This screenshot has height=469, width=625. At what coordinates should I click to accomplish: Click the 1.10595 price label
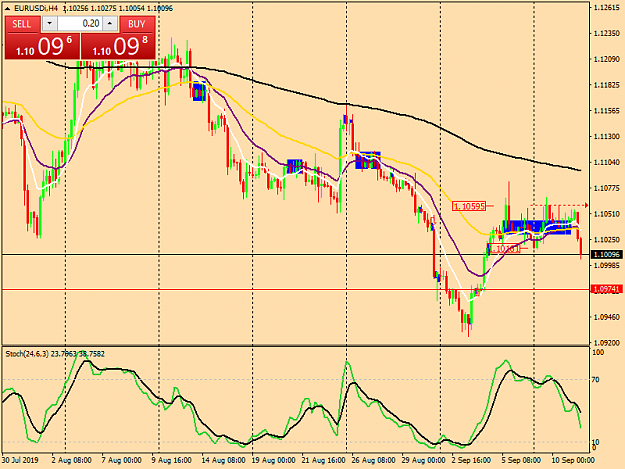[469, 206]
